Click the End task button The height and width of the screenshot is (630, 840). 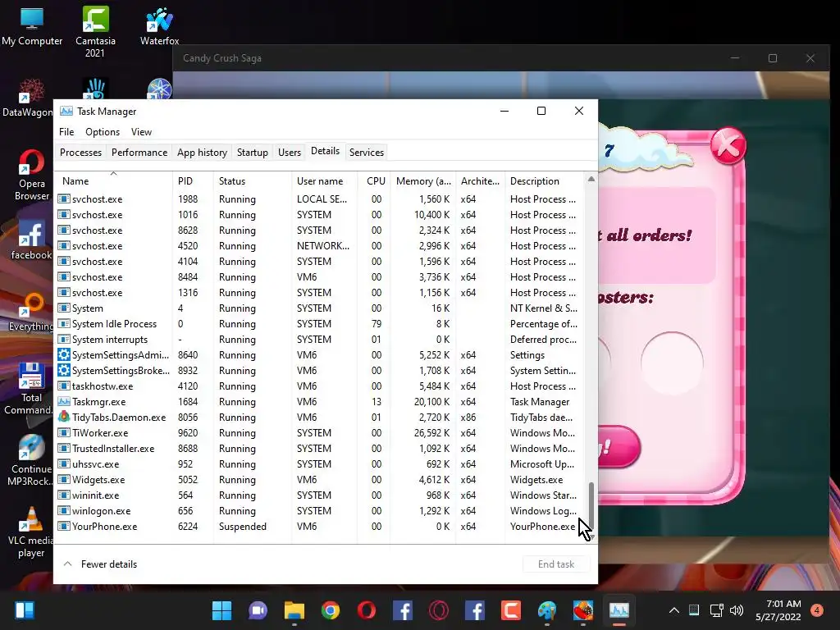pyautogui.click(x=556, y=564)
